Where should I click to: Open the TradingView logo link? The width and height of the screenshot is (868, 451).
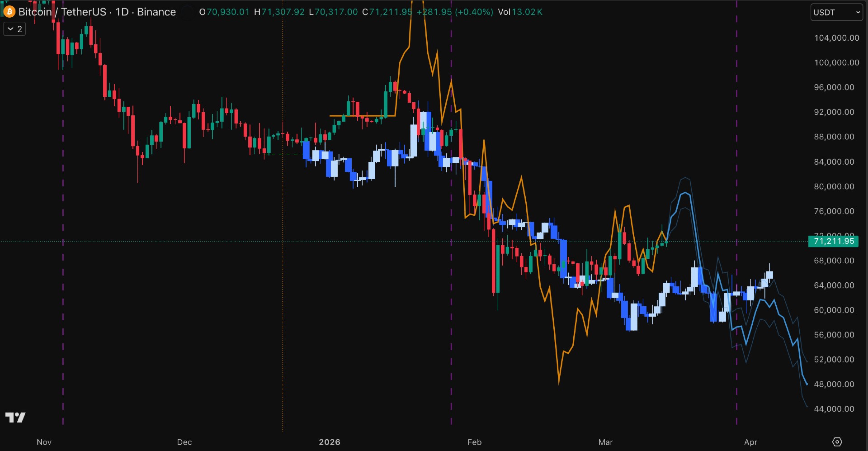pyautogui.click(x=16, y=418)
